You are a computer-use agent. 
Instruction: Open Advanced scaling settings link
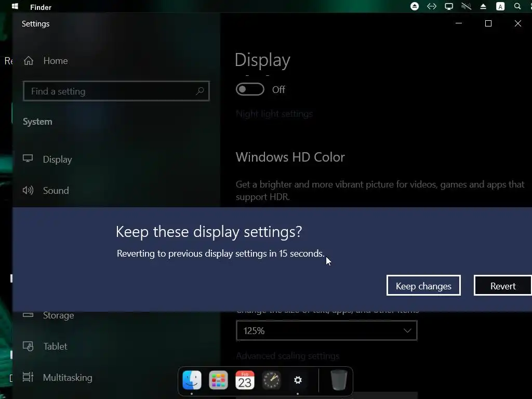288,355
